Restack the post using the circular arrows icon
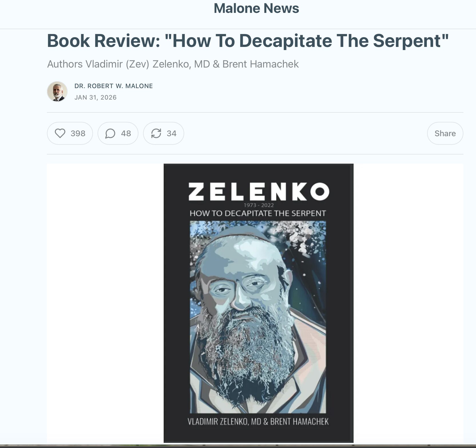The width and height of the screenshot is (476, 448). tap(156, 133)
